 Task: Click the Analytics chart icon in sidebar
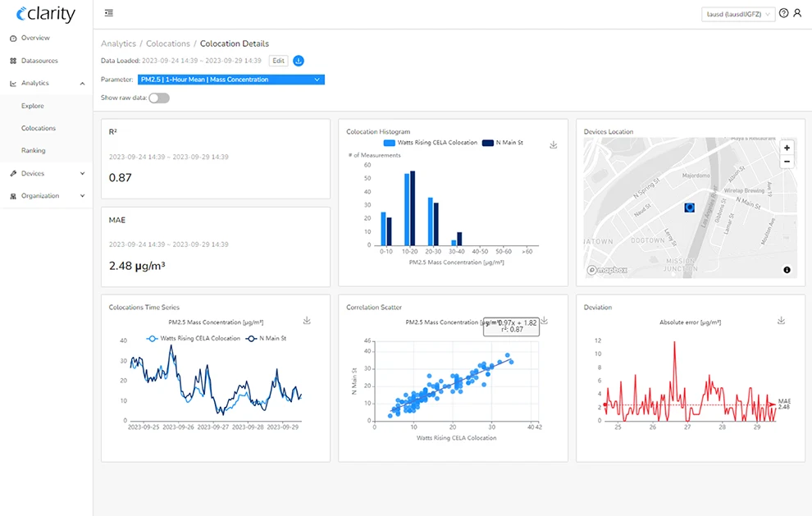[x=12, y=82]
